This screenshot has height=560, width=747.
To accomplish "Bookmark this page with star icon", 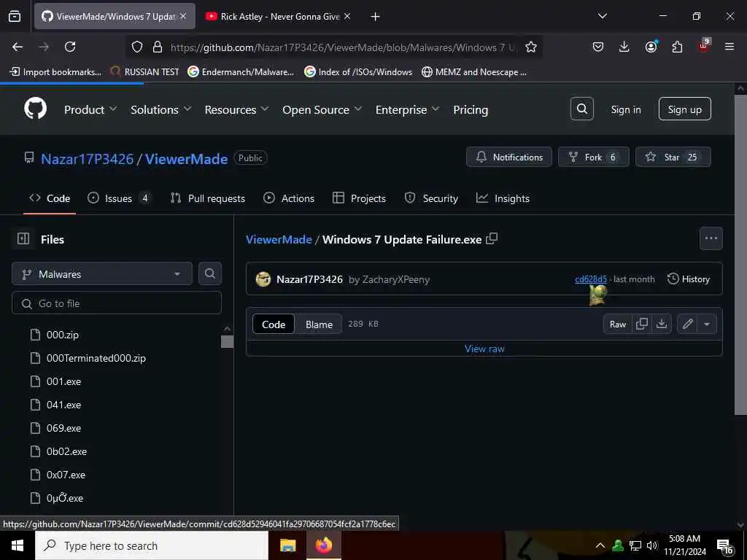I will [531, 47].
